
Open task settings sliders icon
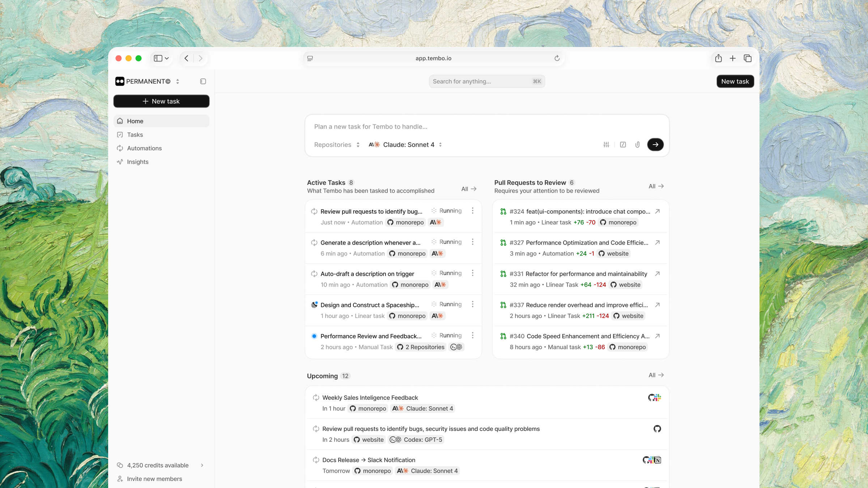[606, 145]
